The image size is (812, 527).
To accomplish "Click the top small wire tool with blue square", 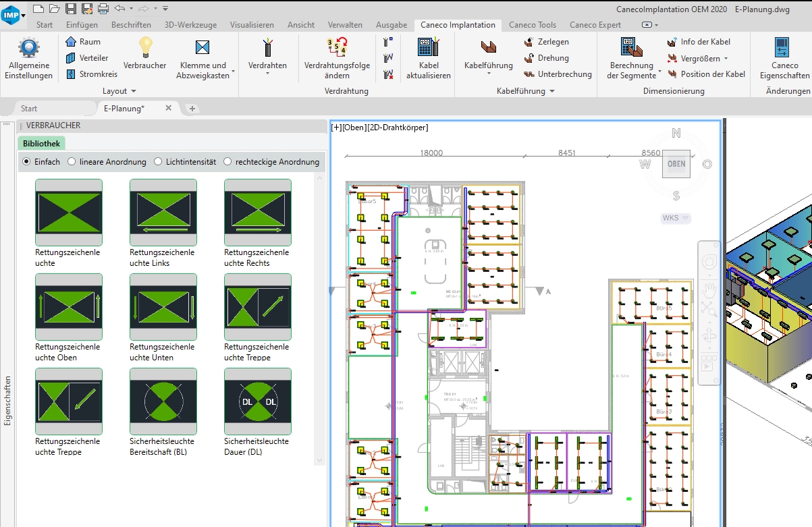I will (x=387, y=42).
